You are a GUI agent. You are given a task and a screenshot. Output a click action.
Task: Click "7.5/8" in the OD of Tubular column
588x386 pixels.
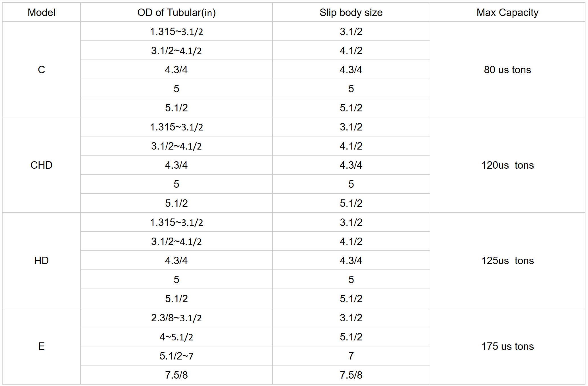click(176, 375)
